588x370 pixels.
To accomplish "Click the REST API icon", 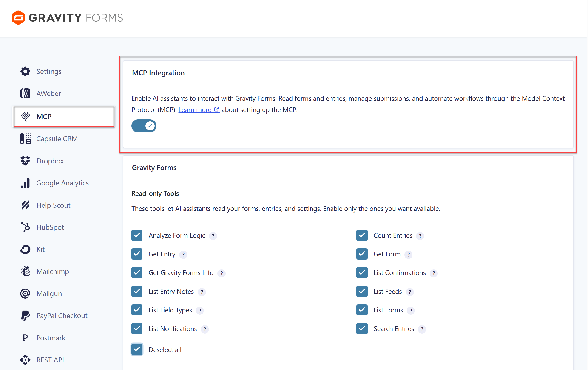I will tap(25, 360).
